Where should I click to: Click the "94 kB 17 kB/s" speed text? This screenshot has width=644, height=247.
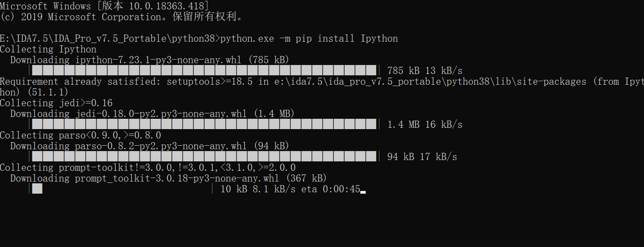pos(422,157)
